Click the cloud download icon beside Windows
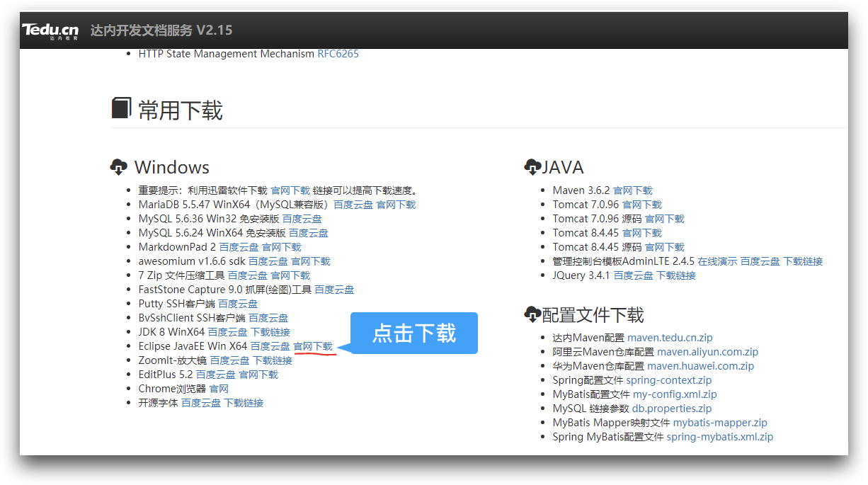Viewport: 868px width, 485px height. pyautogui.click(x=119, y=167)
